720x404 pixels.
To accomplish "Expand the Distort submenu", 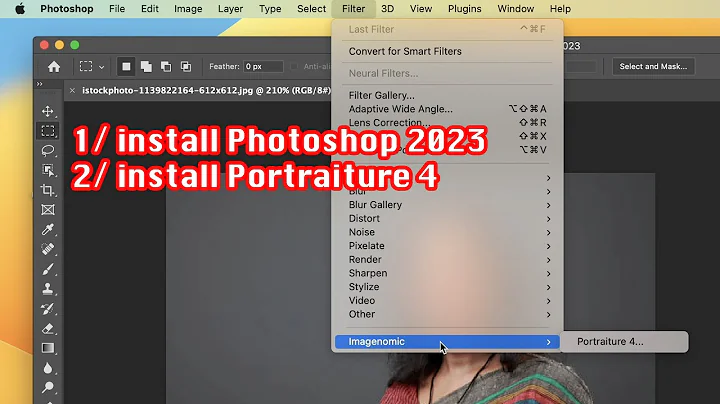I will tap(447, 219).
